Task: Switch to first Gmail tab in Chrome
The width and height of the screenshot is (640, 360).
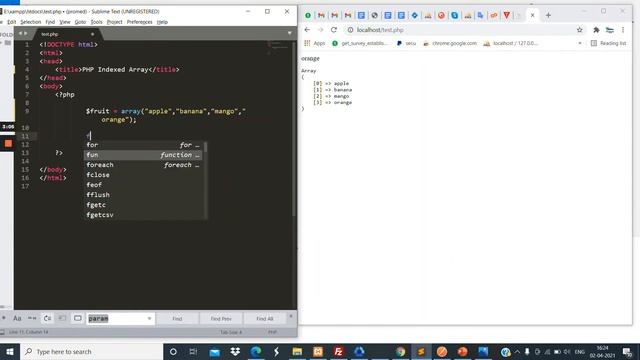Action: point(321,16)
